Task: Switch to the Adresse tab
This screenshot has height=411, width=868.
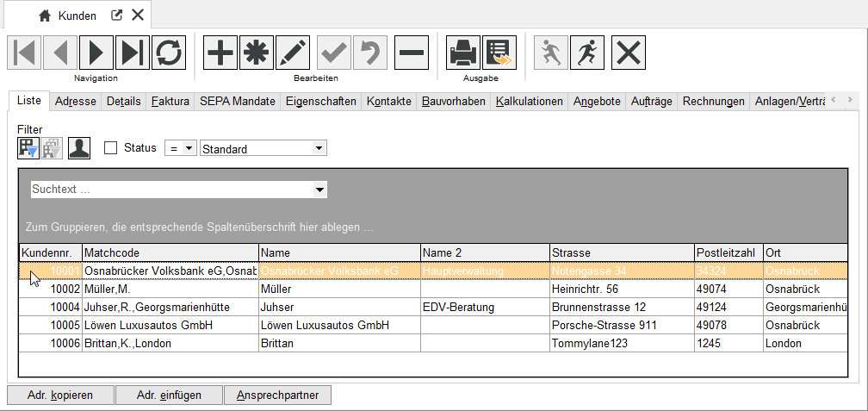Action: tap(76, 102)
